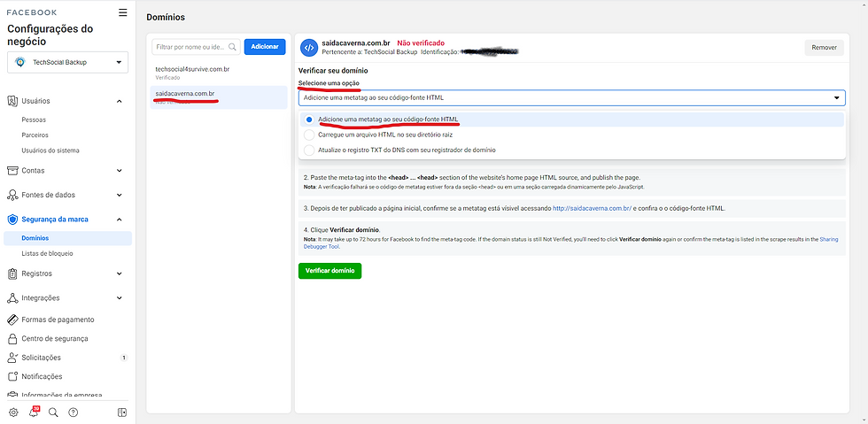The image size is (868, 424).
Task: Select saidacaverna.com.br in domain list
Action: (219, 96)
